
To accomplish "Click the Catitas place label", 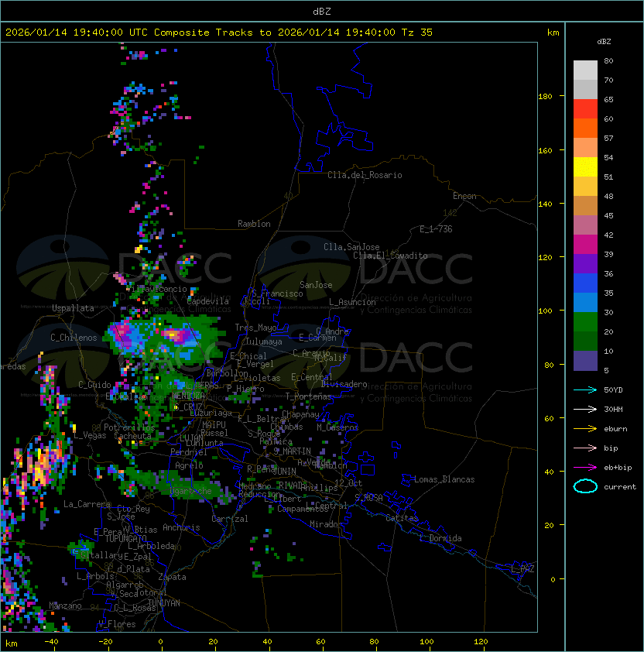I will coord(402,518).
